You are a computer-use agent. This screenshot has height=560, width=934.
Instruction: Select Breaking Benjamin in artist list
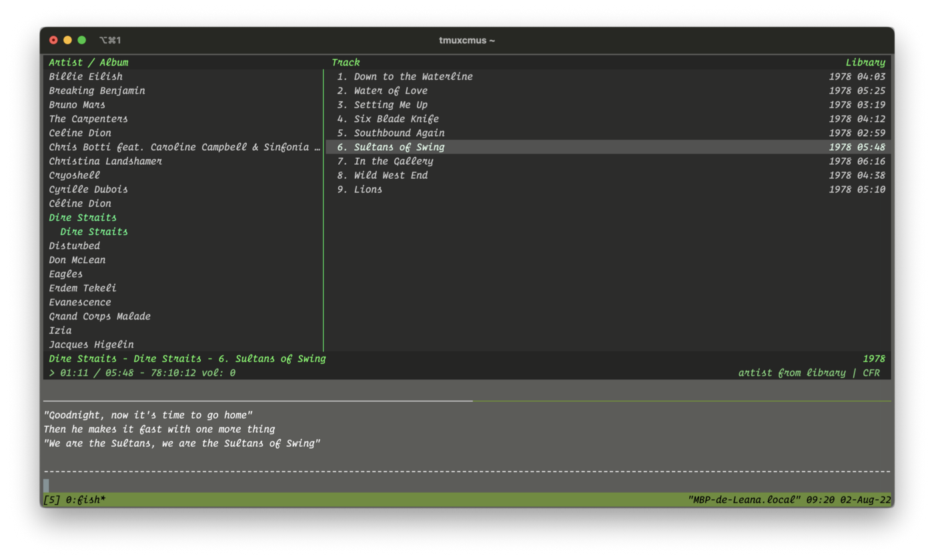(x=97, y=91)
